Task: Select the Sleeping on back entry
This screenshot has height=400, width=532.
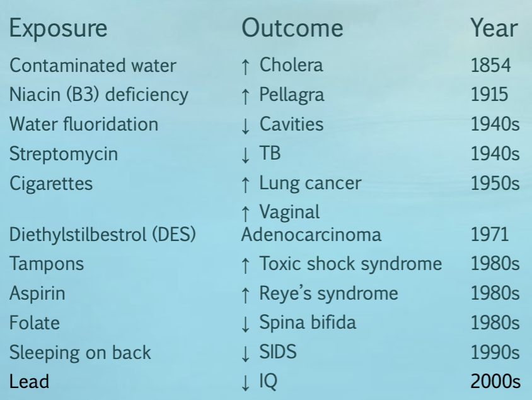Action: (80, 353)
